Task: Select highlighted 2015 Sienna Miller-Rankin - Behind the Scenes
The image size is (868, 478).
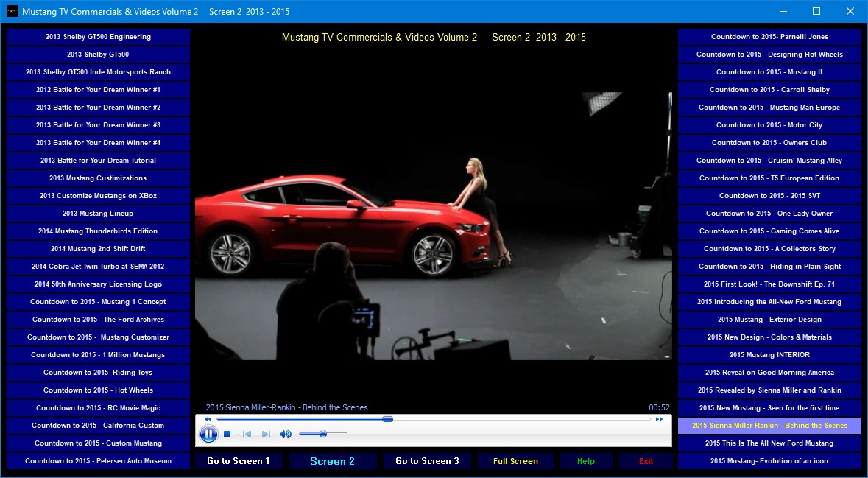Action: pyautogui.click(x=769, y=426)
